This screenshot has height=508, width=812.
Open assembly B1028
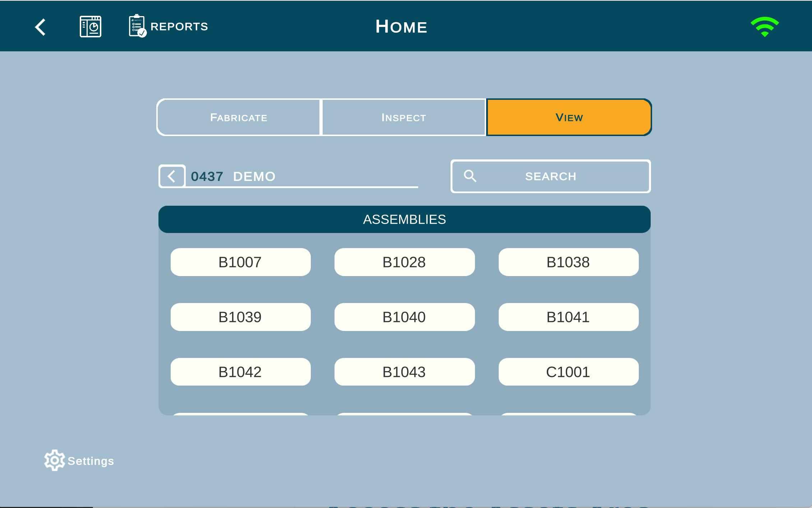(404, 262)
